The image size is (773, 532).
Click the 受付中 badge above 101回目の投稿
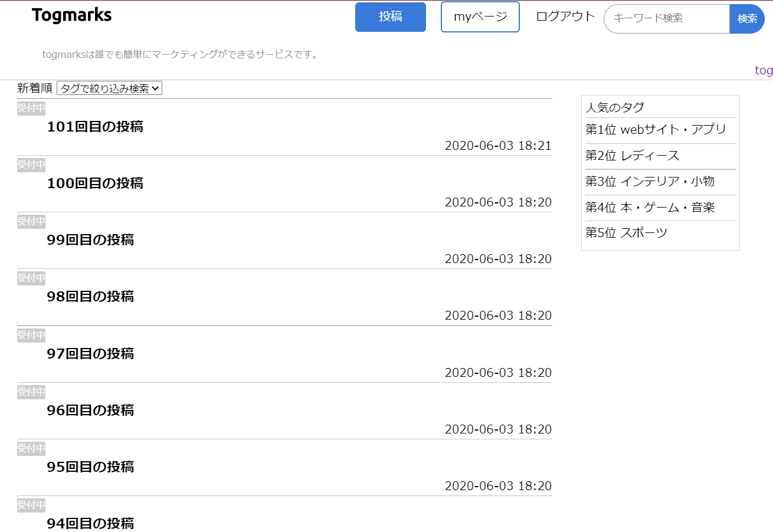[x=31, y=108]
